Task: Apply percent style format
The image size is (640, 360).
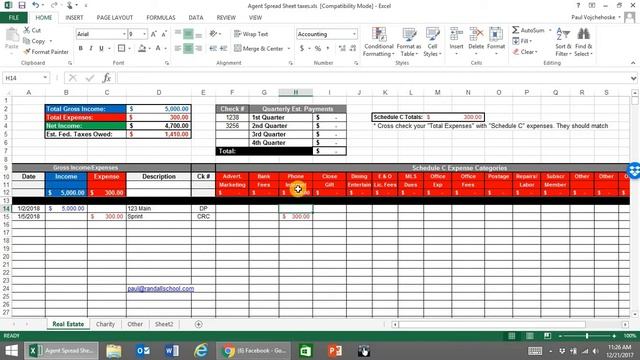Action: click(x=318, y=48)
